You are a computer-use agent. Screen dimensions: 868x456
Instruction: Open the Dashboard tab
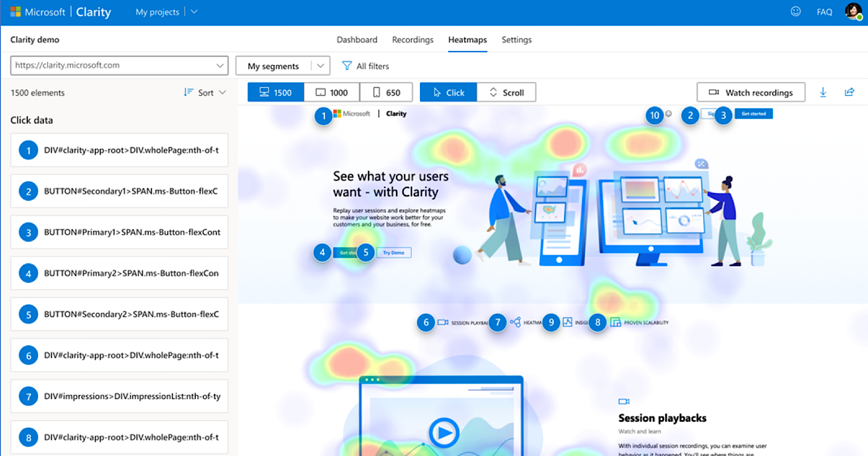coord(356,40)
